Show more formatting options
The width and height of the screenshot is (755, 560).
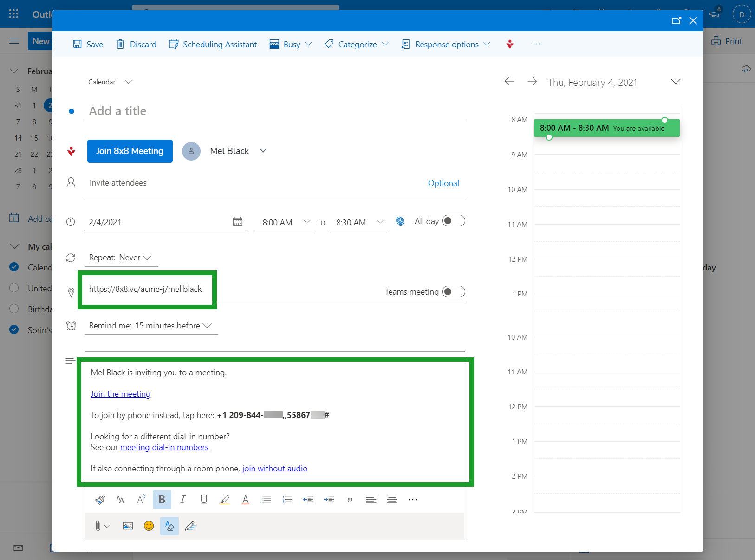[x=413, y=500]
